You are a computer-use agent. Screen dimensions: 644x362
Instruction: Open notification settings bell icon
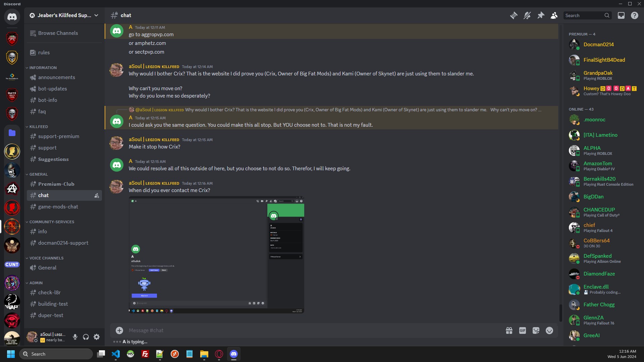click(x=527, y=15)
